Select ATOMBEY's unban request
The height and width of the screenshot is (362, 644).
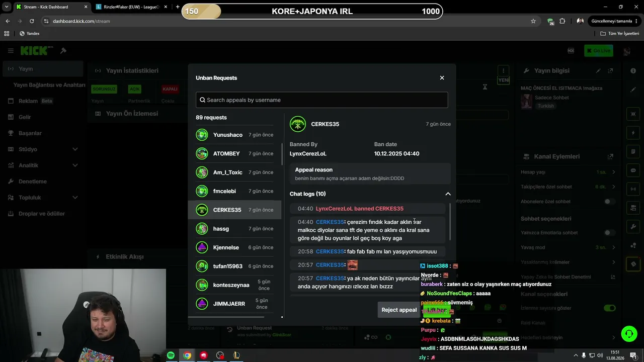(x=234, y=153)
